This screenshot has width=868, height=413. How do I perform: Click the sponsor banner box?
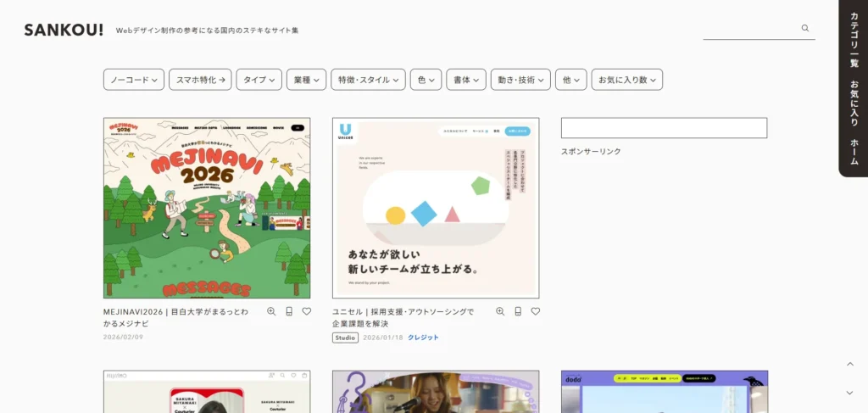pos(665,128)
